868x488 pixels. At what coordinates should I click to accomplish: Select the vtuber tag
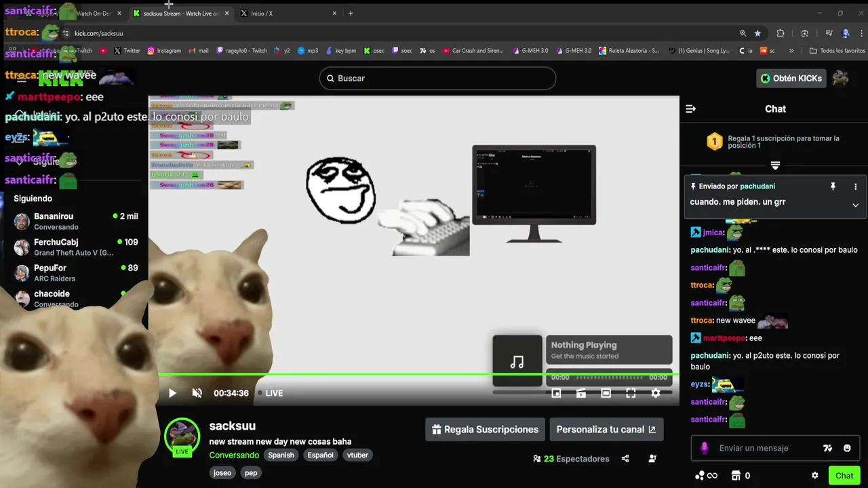coord(357,455)
